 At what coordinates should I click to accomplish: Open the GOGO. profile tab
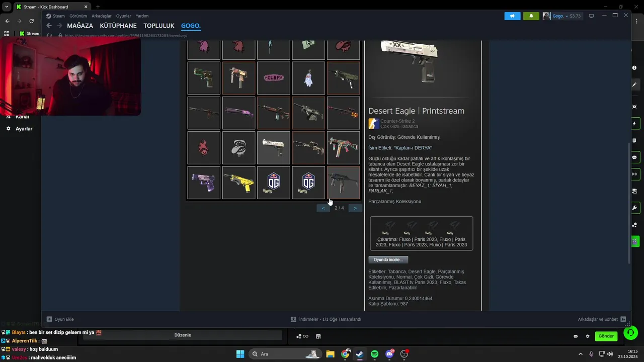tap(191, 26)
